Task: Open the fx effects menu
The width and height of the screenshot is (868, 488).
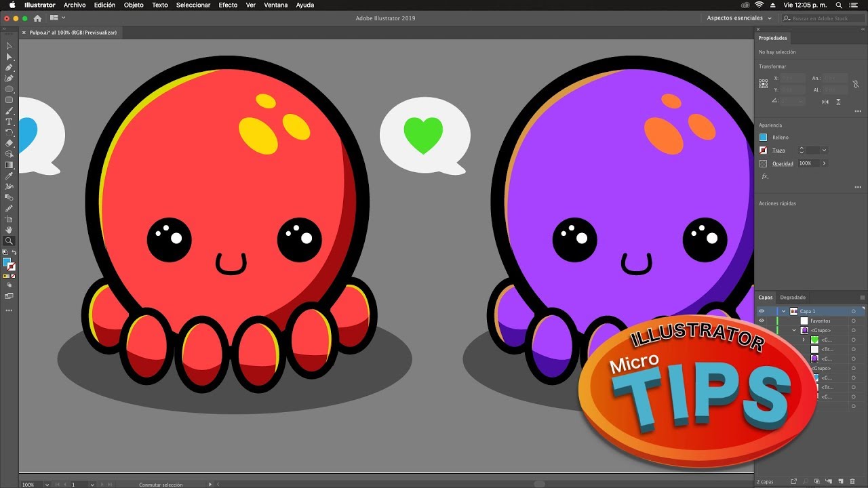Action: pos(765,176)
